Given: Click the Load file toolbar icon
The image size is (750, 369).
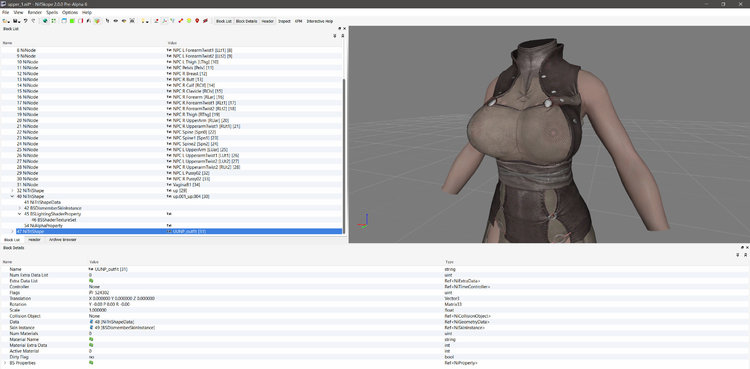Looking at the screenshot, I should pos(5,21).
